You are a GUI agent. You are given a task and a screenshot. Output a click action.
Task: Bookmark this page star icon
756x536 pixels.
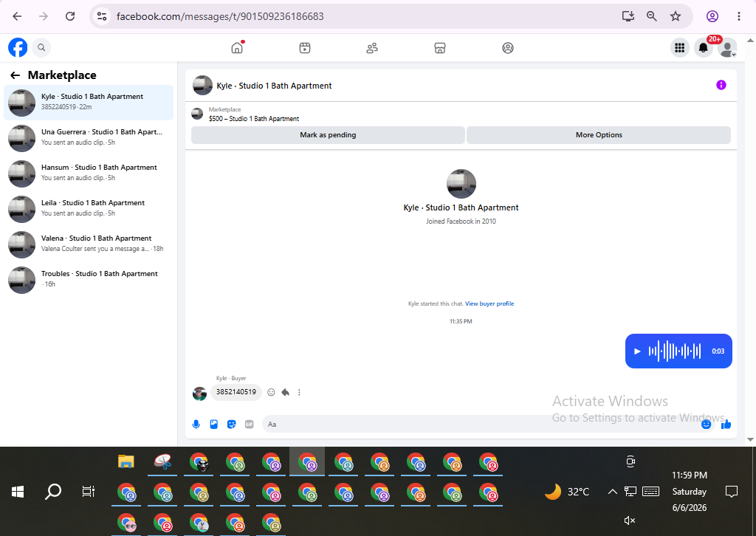click(x=676, y=16)
